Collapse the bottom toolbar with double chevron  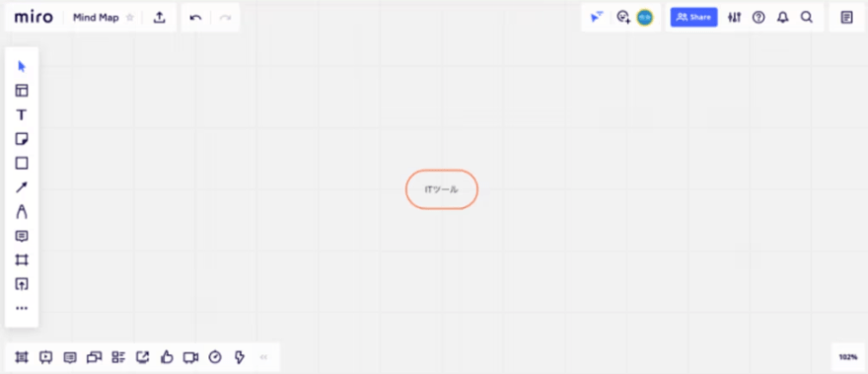(x=263, y=357)
